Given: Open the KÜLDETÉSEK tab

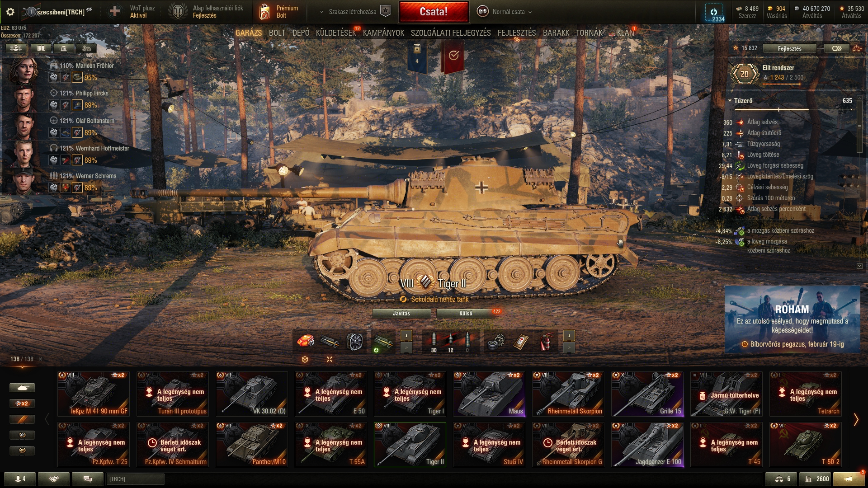Looking at the screenshot, I should pos(336,33).
